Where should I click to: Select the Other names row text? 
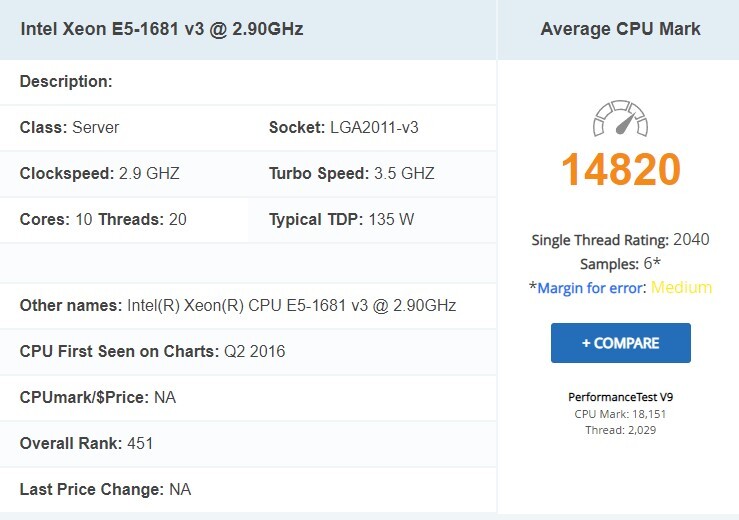[238, 305]
